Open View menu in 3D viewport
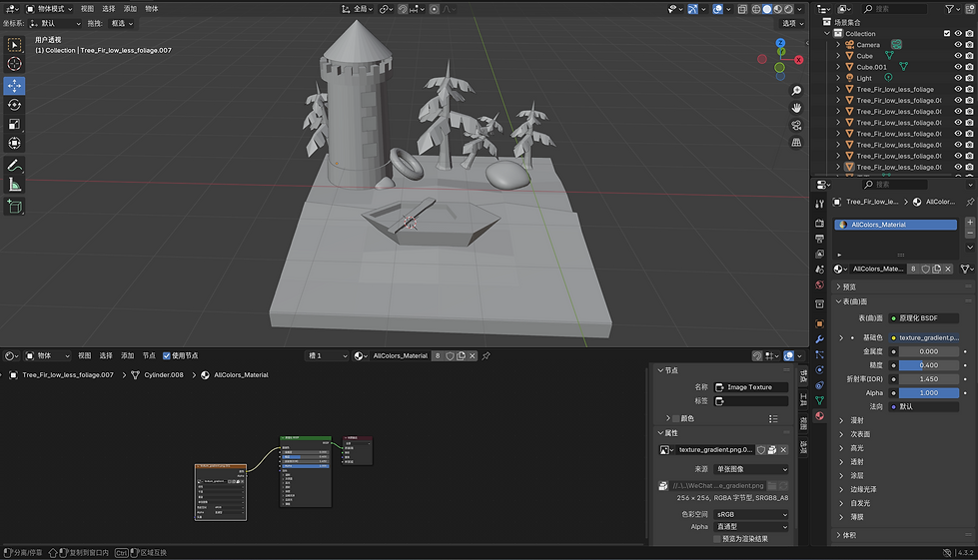The height and width of the screenshot is (560, 978). click(87, 9)
